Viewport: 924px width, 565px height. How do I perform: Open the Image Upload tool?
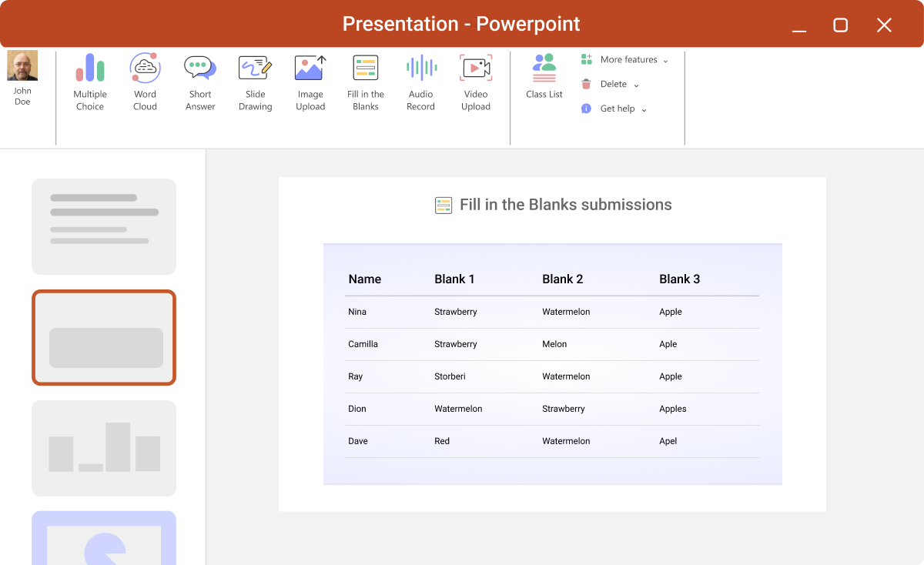(310, 82)
